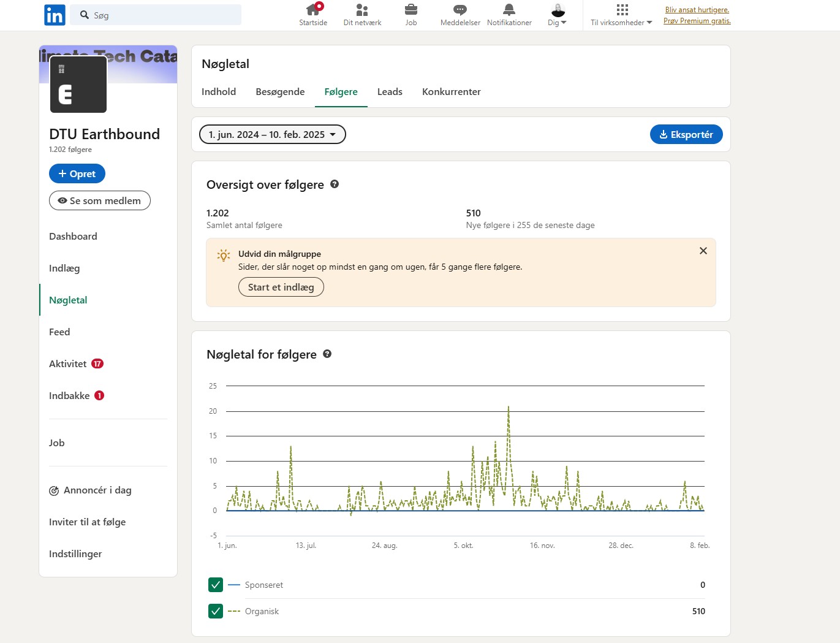Open Aktivitet in the sidebar
840x643 pixels.
coord(68,364)
